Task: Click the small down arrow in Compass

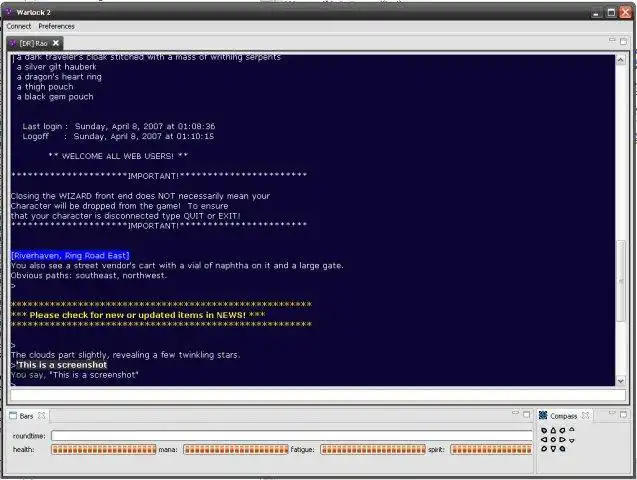Action: pyautogui.click(x=572, y=441)
